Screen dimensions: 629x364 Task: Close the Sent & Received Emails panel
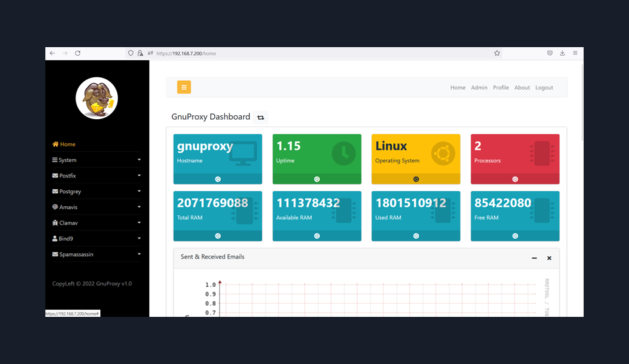549,258
